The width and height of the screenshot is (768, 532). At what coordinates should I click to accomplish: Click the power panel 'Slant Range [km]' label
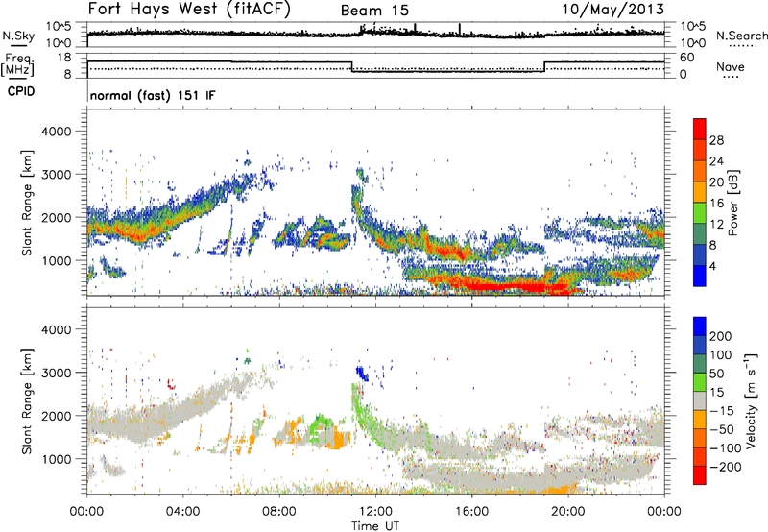click(27, 203)
